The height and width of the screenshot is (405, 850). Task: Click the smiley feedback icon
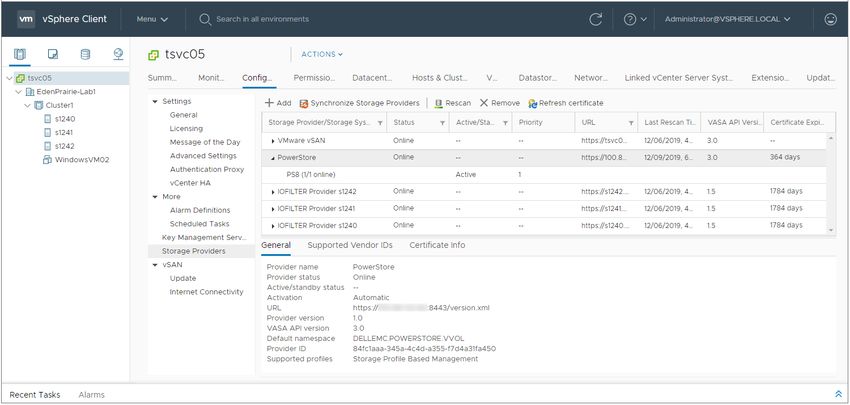click(x=830, y=19)
